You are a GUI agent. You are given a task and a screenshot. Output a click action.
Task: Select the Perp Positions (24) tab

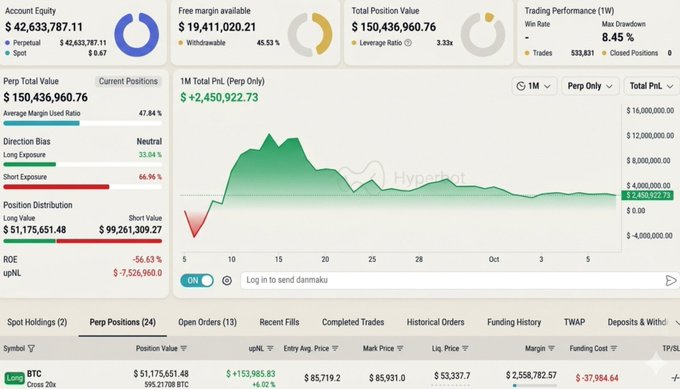(x=122, y=322)
